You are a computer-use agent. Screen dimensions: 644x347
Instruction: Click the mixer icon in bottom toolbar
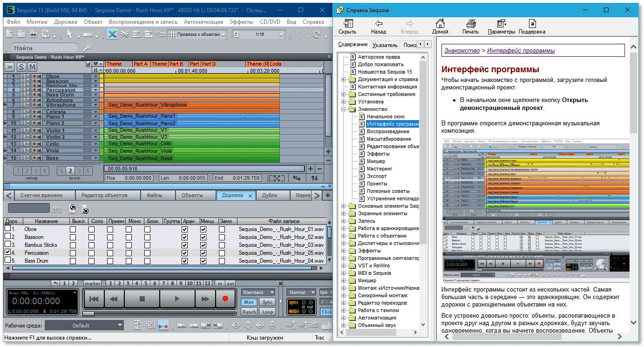click(x=151, y=325)
